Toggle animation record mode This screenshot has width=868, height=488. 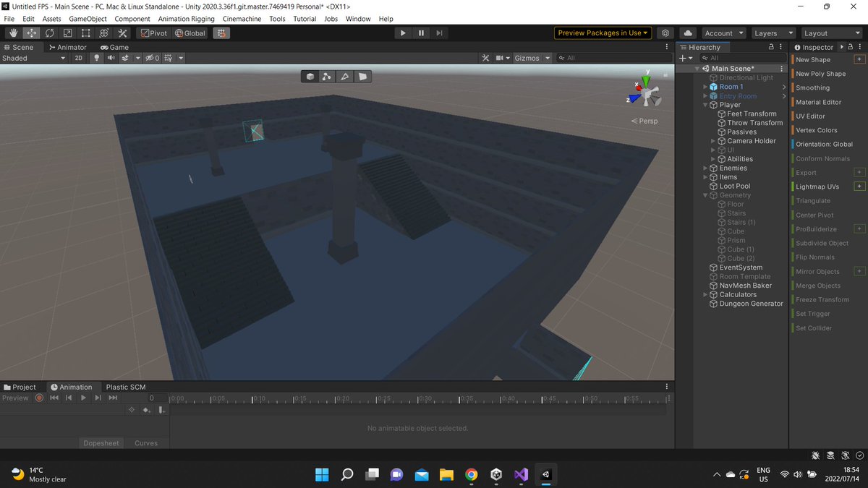coord(40,398)
